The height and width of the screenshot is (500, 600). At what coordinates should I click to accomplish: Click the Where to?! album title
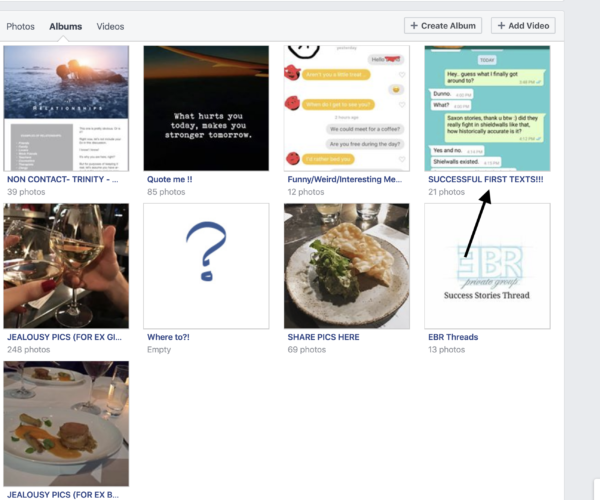pyautogui.click(x=168, y=337)
